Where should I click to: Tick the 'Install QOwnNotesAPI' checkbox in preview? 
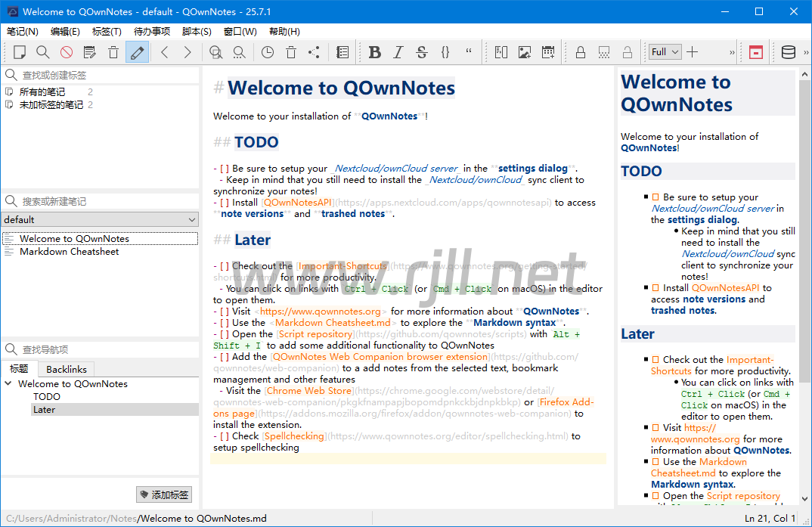coord(655,288)
